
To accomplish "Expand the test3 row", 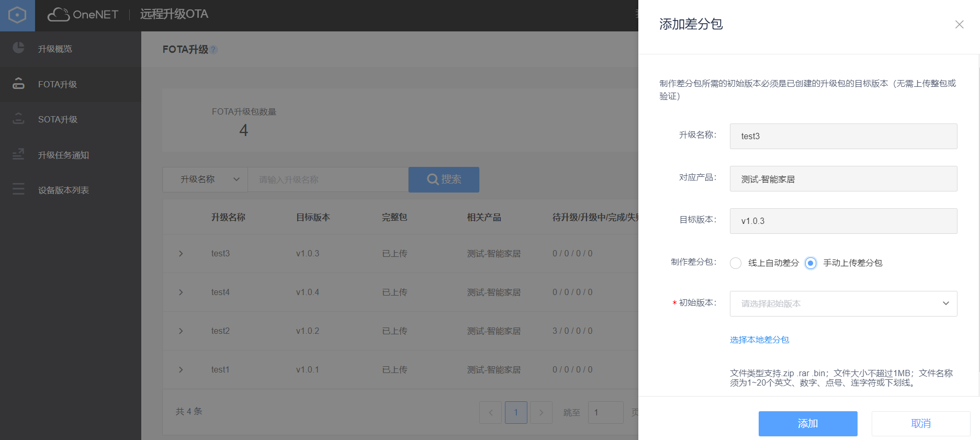I will coord(181,254).
